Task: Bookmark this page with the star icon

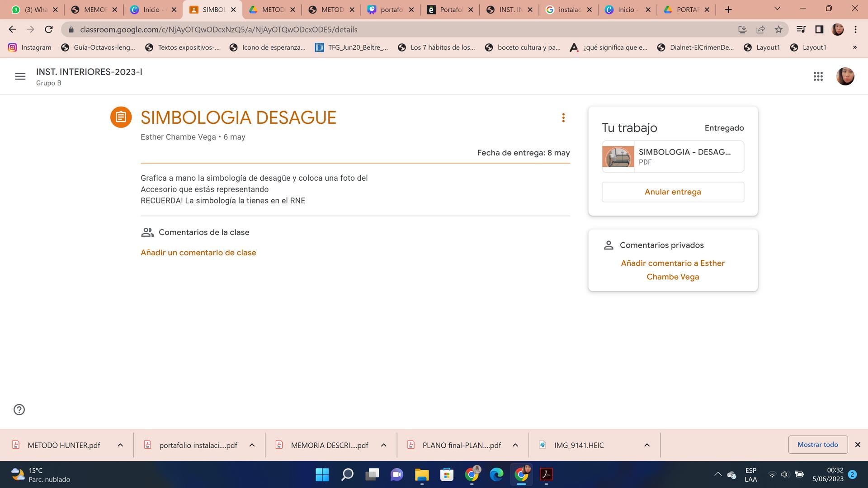Action: (x=778, y=29)
